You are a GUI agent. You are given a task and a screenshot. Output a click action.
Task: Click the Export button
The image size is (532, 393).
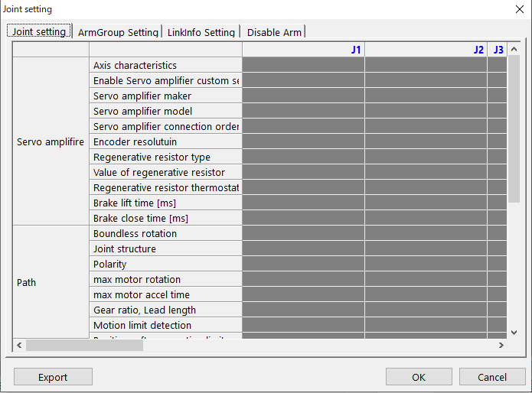(x=53, y=377)
